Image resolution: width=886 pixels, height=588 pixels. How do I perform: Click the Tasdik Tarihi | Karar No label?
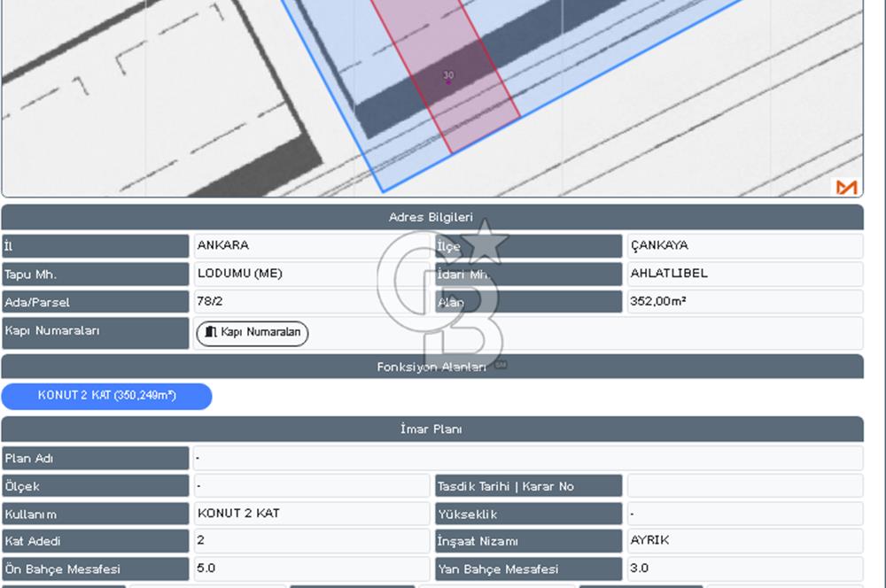tap(528, 486)
